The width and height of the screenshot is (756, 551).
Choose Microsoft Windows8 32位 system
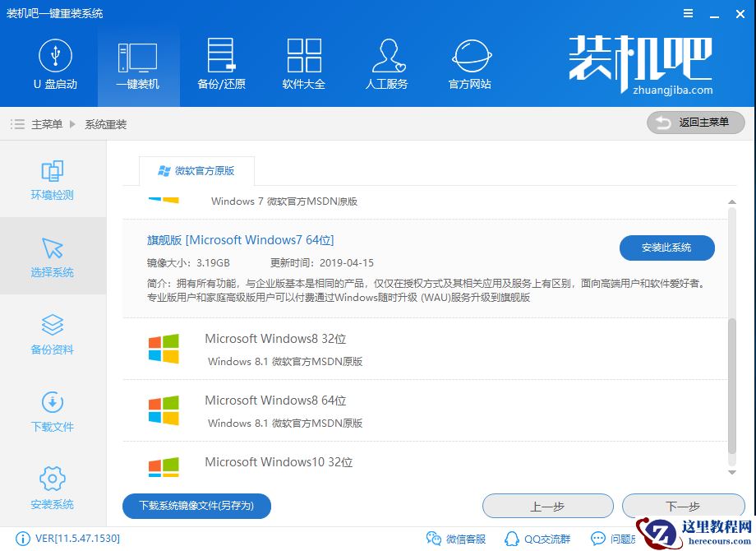(276, 339)
